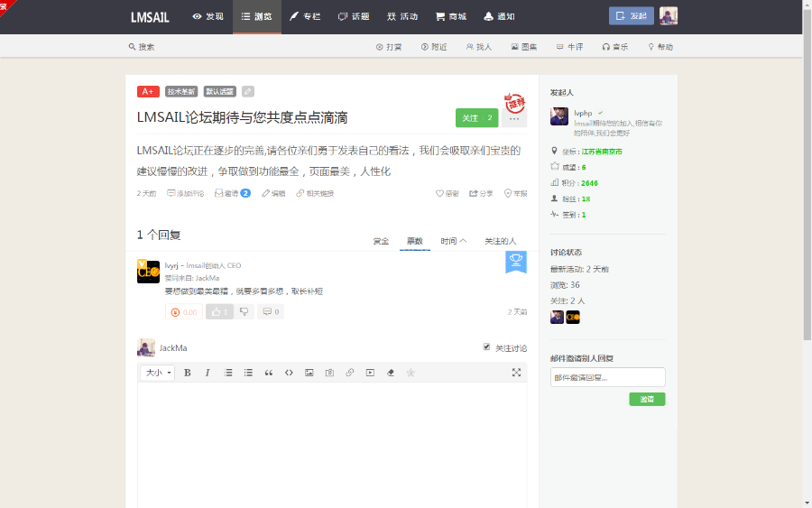812x508 pixels.
Task: Open the 大小 font size dropdown
Action: click(158, 373)
